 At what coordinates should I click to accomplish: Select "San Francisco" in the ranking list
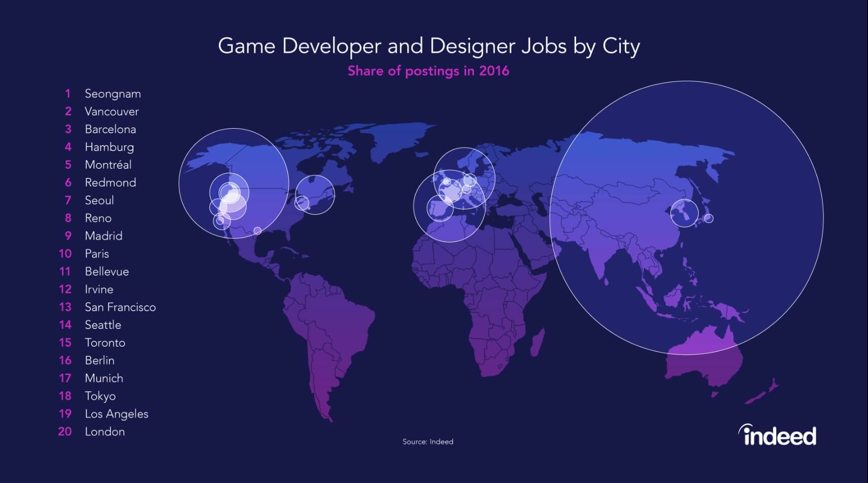click(120, 307)
